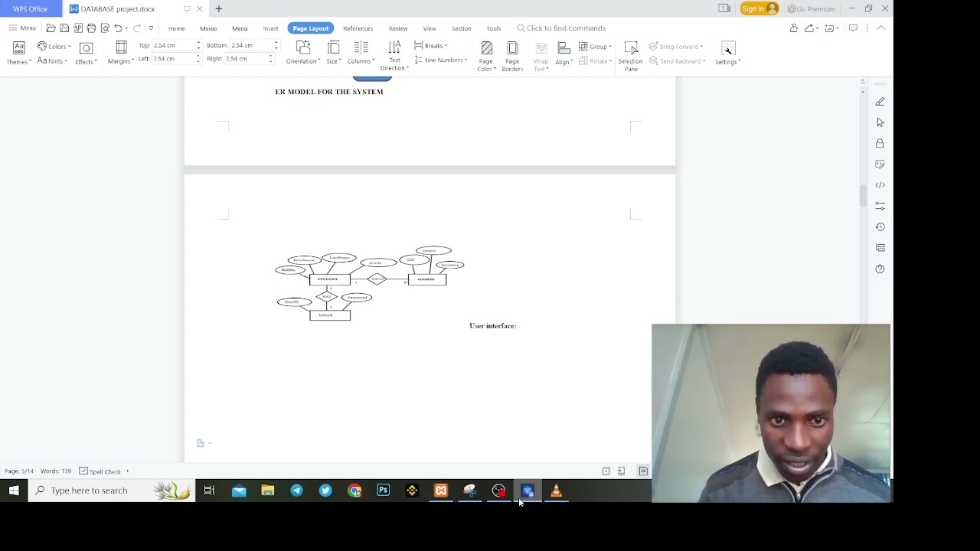
Task: Open the history clock icon in right sidebar
Action: pyautogui.click(x=880, y=227)
